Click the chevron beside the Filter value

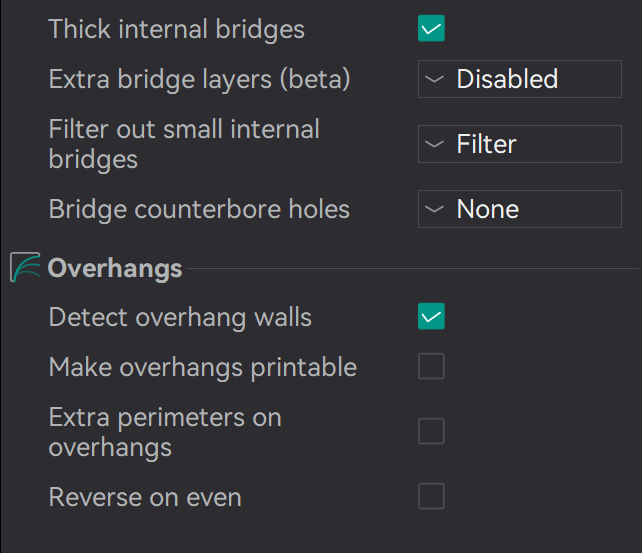[435, 144]
